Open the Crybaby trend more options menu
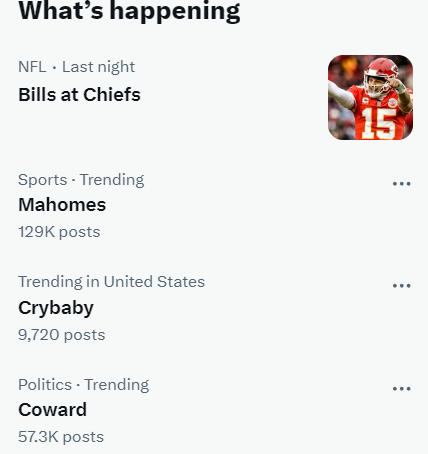 click(401, 286)
